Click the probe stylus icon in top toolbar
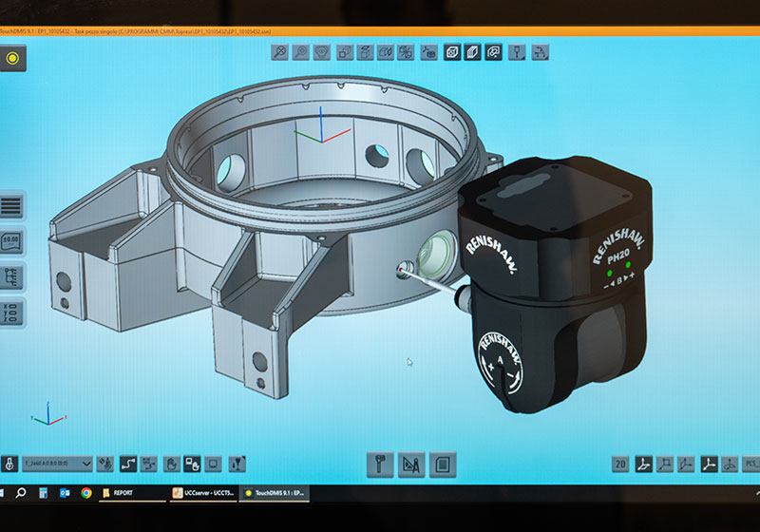This screenshot has height=532, width=760. point(517,52)
